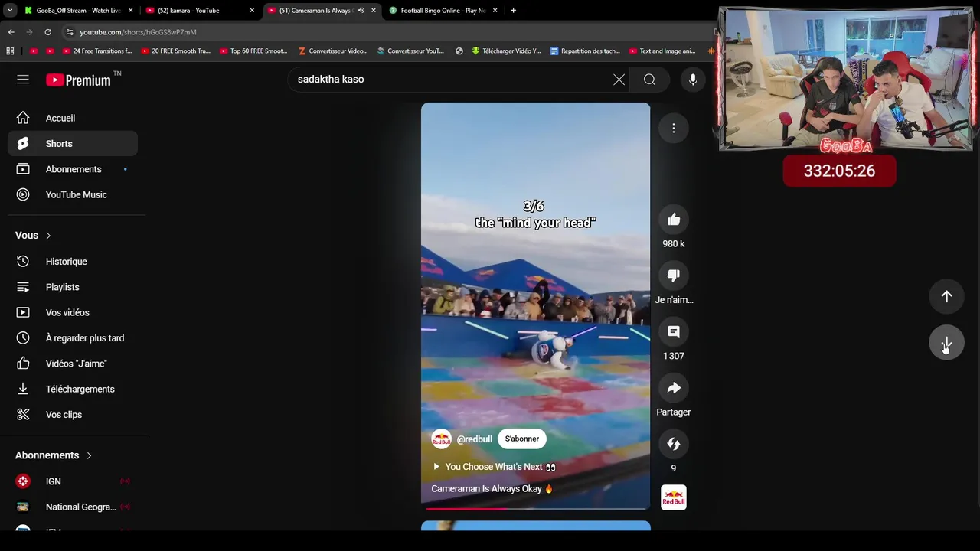Open the National Geographic subscription channel
980x551 pixels.
tap(73, 507)
